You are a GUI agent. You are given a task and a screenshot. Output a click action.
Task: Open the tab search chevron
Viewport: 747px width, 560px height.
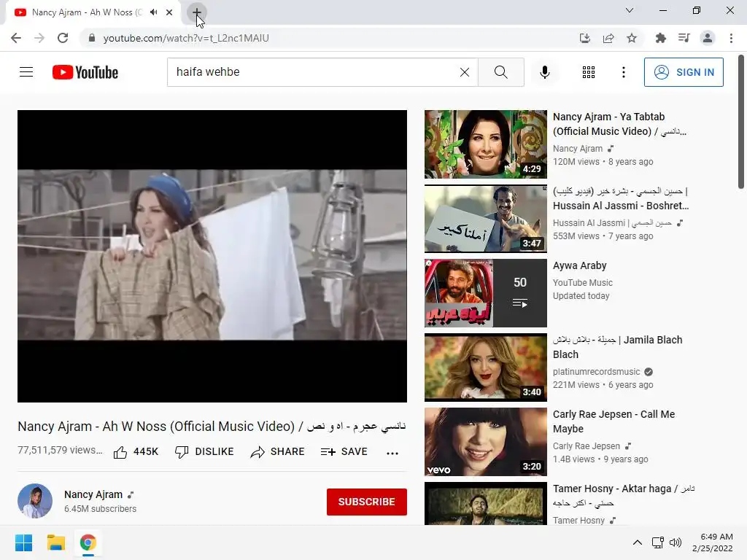(630, 10)
